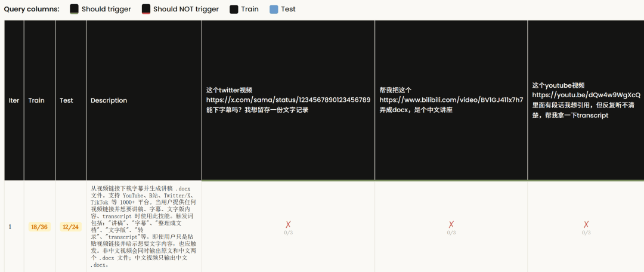Open the youtube视频 query column header
This screenshot has height=272, width=644.
click(x=586, y=100)
